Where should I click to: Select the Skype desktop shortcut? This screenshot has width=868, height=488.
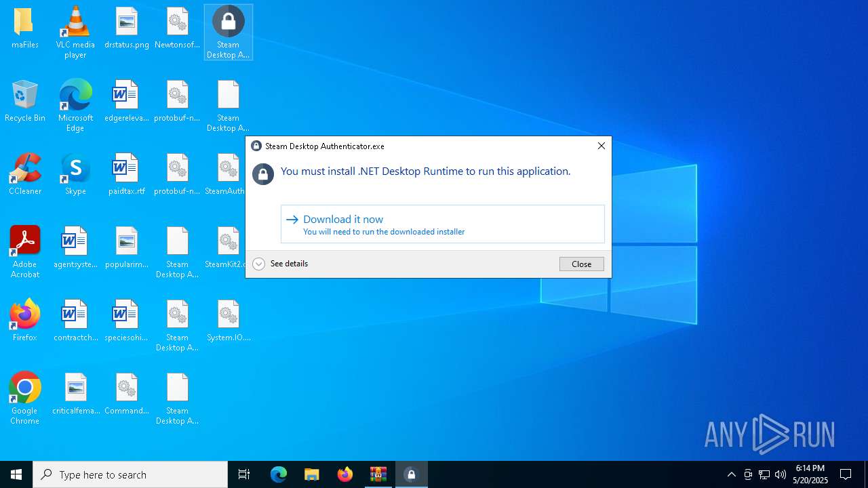(x=75, y=176)
